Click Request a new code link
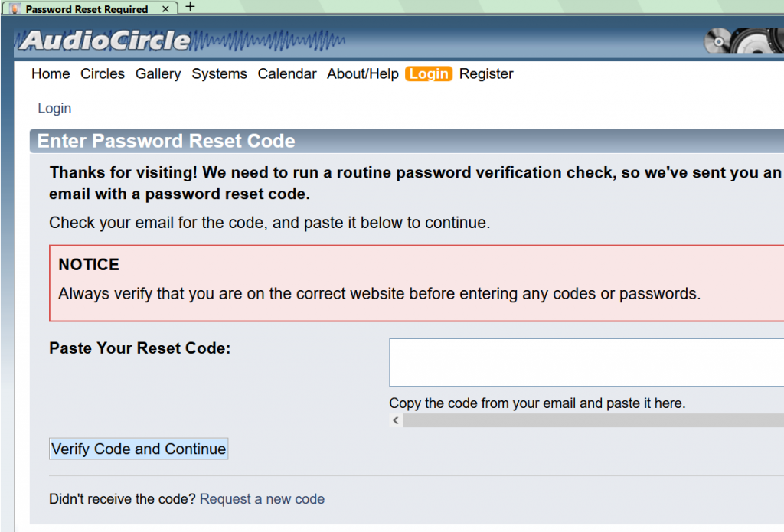Viewport: 784px width, 532px height. [x=262, y=499]
